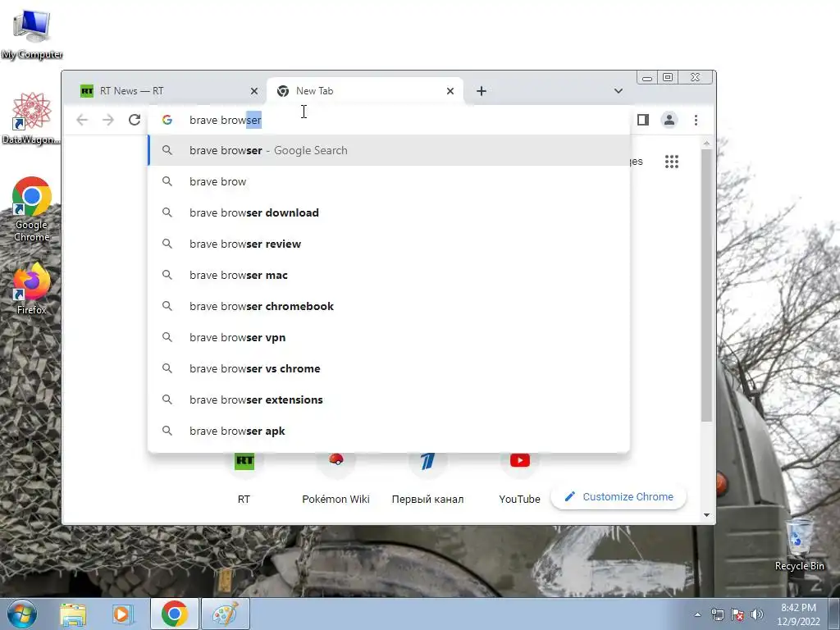Choose 'brave browser review' suggestion
This screenshot has width=840, height=630.
(389, 244)
